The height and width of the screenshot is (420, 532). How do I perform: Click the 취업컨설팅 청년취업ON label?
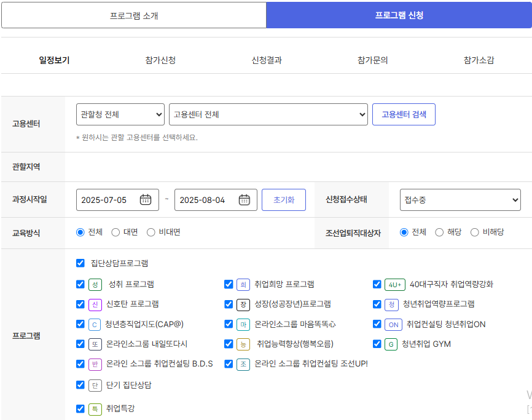pyautogui.click(x=446, y=324)
